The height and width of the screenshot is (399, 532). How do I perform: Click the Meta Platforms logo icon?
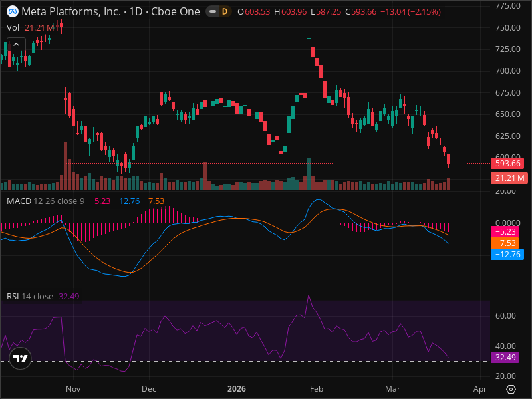click(13, 11)
